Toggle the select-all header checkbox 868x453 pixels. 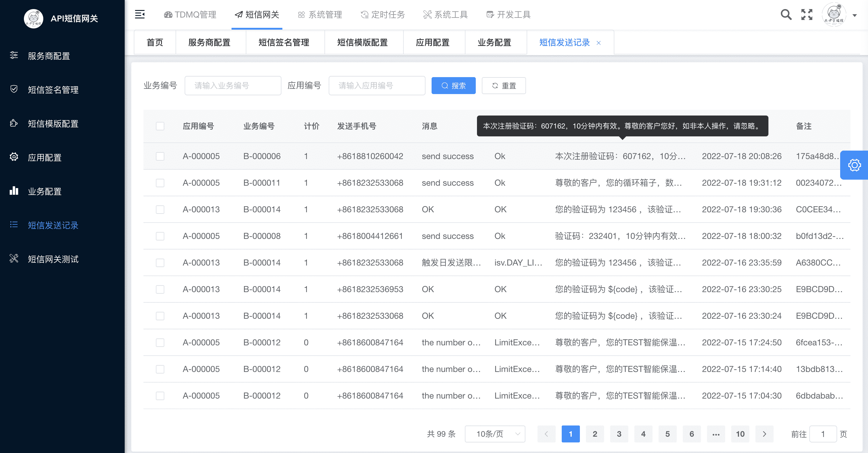point(160,126)
